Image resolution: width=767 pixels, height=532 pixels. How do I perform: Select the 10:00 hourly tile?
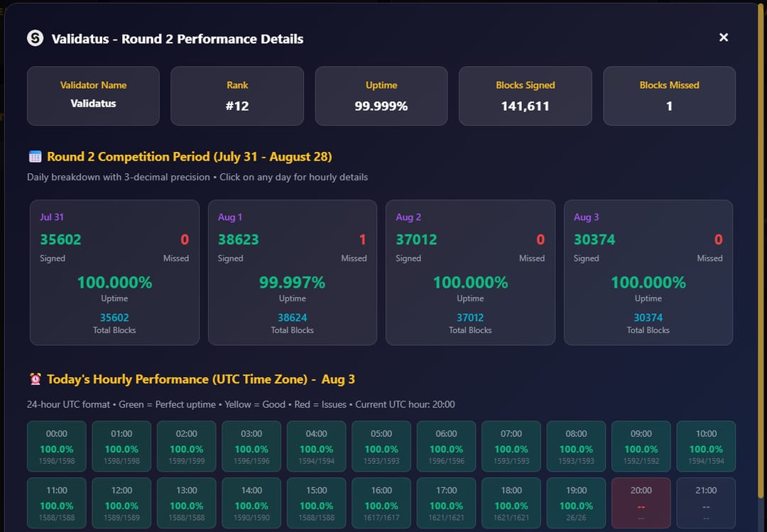coord(706,446)
